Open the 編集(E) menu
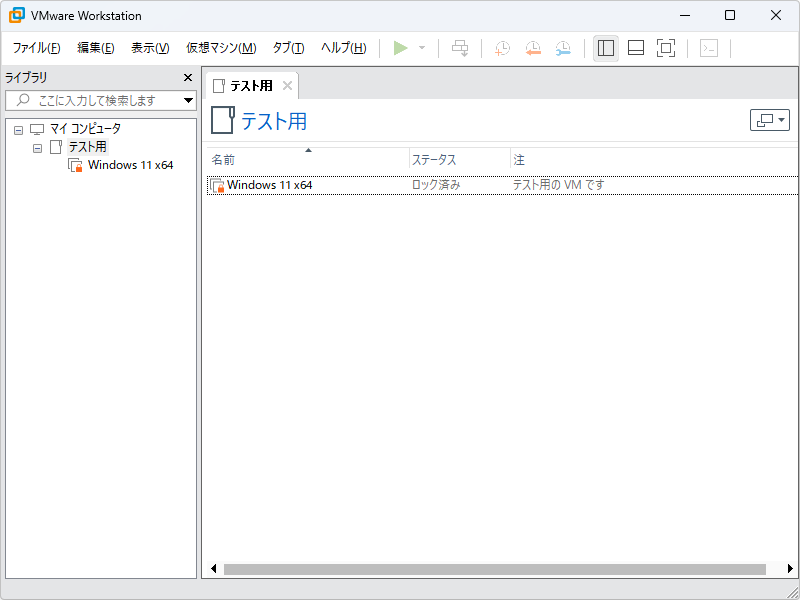The height and width of the screenshot is (600, 800). point(96,48)
